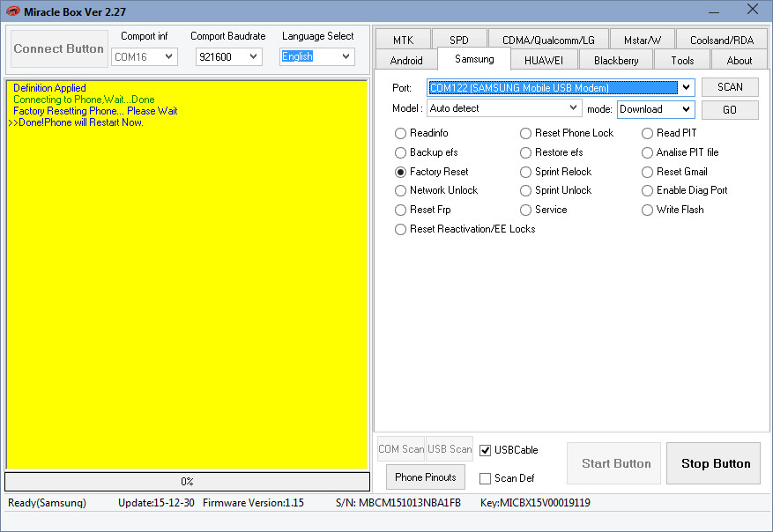Enable the Scan Def checkbox

[x=485, y=478]
